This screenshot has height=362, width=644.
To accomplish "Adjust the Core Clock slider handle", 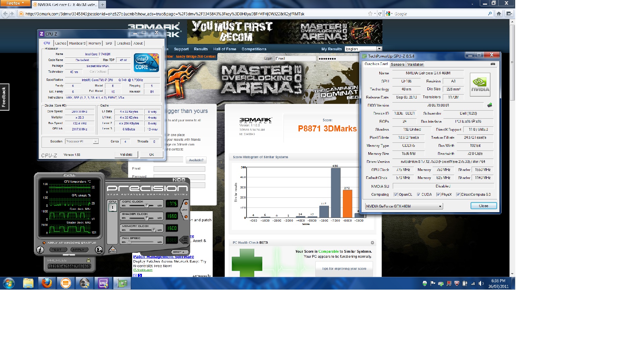I will coord(147,205).
